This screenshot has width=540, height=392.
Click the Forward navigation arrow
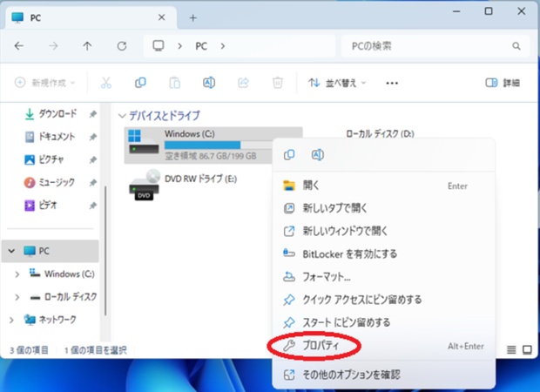53,46
